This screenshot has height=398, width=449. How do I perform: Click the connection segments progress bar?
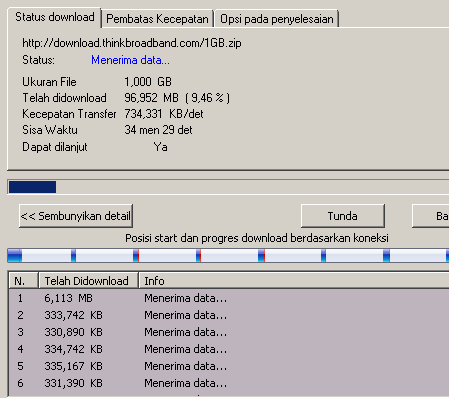pyautogui.click(x=228, y=256)
